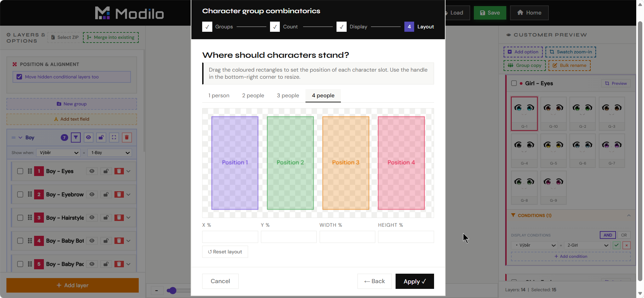Switch to the 3 people tab
Image resolution: width=644 pixels, height=298 pixels.
(x=288, y=96)
